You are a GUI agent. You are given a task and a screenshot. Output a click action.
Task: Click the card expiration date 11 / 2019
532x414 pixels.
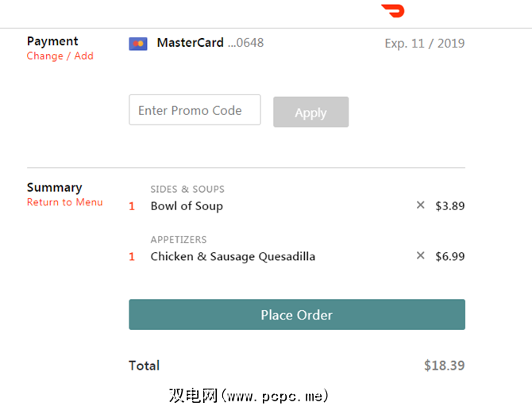coord(425,44)
